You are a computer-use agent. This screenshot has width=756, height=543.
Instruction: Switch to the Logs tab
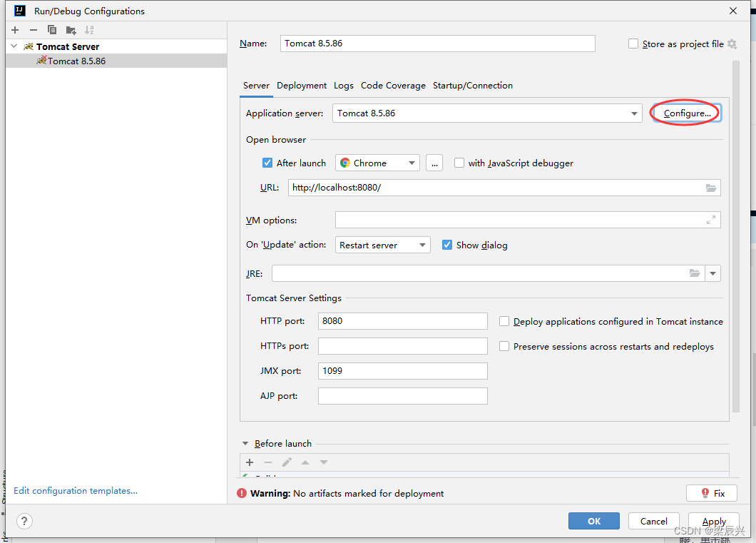pos(344,86)
